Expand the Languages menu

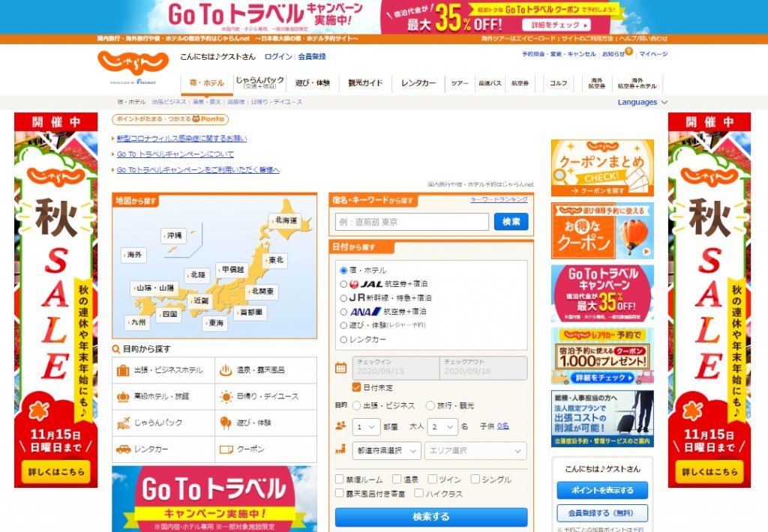(642, 102)
